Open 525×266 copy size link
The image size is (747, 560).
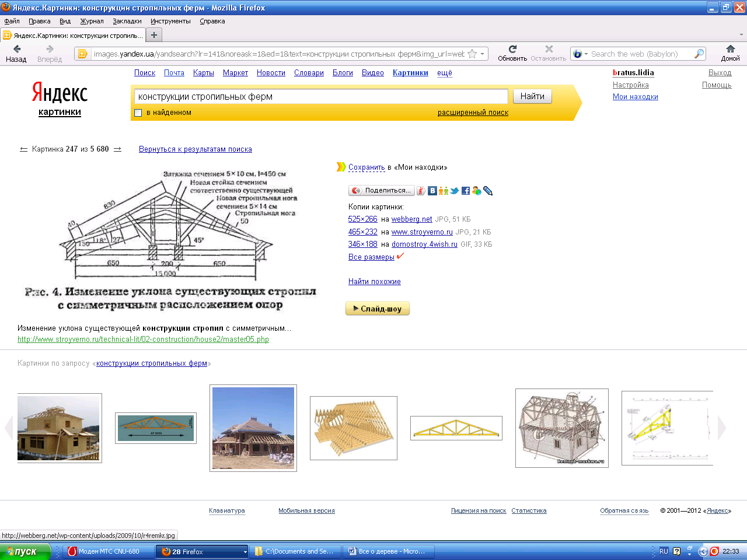363,219
